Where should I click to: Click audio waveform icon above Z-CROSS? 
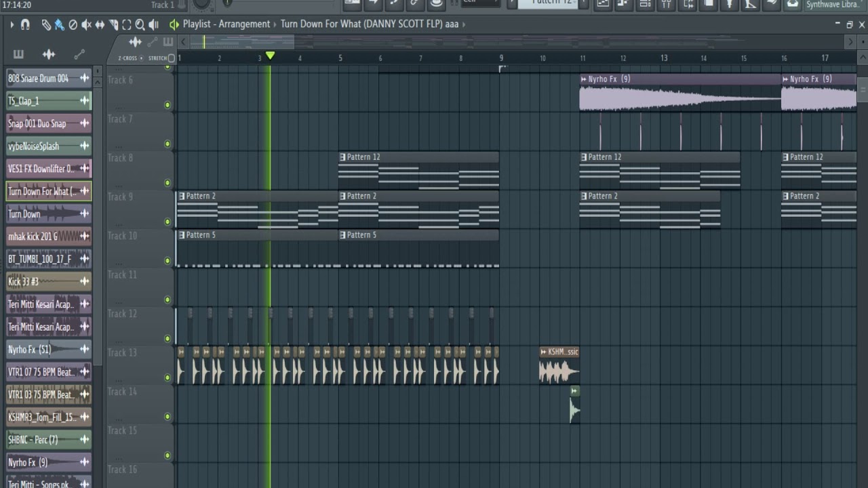click(135, 43)
